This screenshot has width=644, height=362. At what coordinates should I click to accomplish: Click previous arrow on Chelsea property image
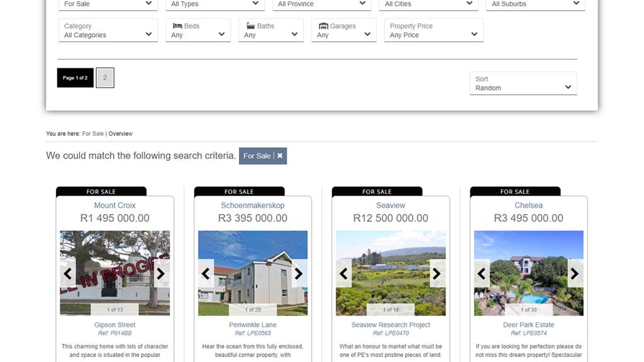[482, 274]
